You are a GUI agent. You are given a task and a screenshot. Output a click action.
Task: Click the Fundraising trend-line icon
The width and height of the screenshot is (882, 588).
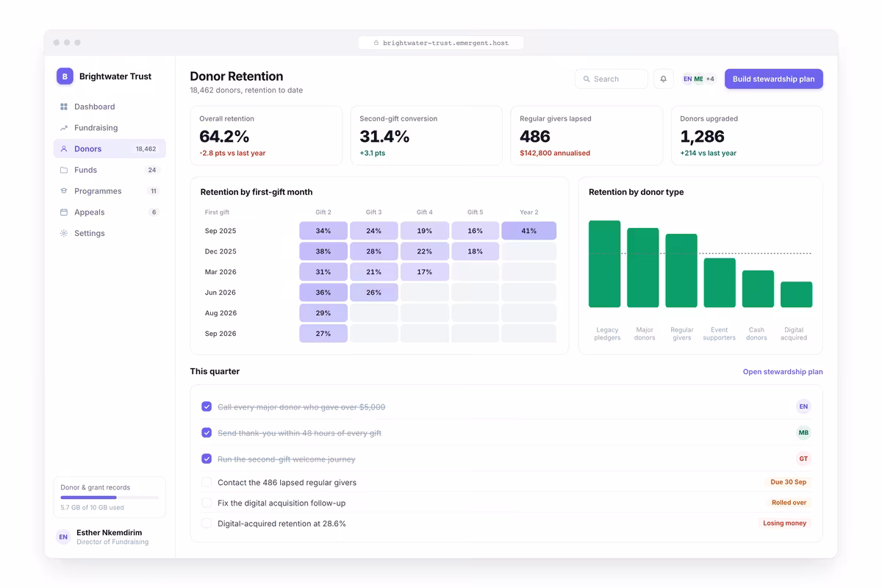64,128
